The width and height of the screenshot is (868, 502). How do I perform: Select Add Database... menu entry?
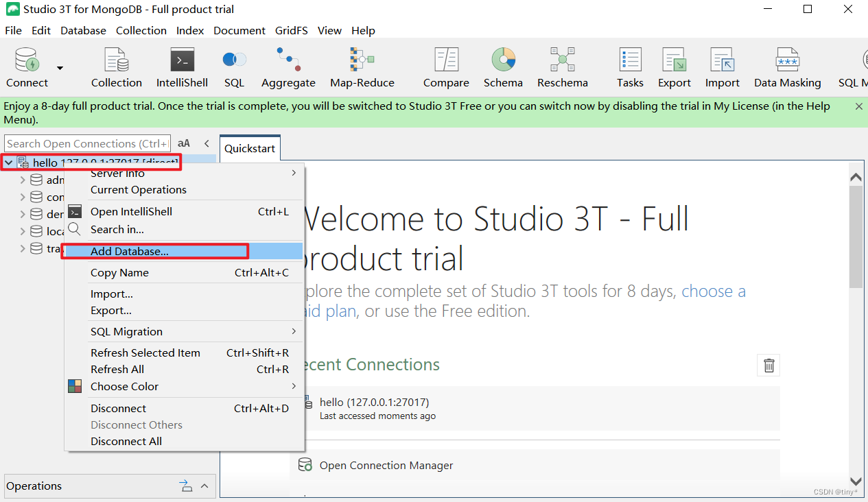(184, 252)
